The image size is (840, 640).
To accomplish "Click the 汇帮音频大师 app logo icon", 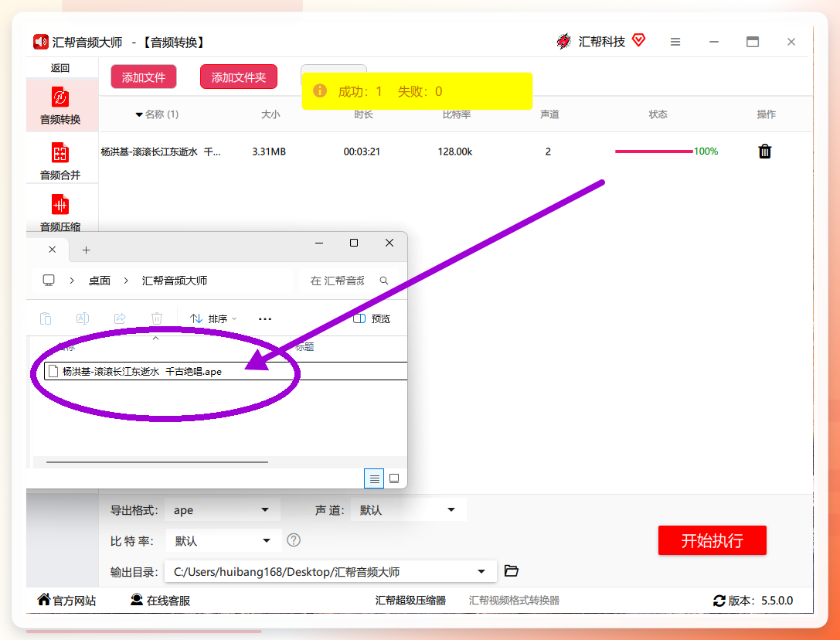I will coord(41,42).
